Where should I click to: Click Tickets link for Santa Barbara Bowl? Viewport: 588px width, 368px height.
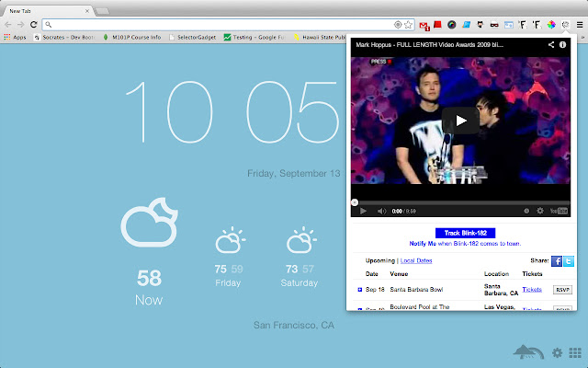pyautogui.click(x=532, y=290)
